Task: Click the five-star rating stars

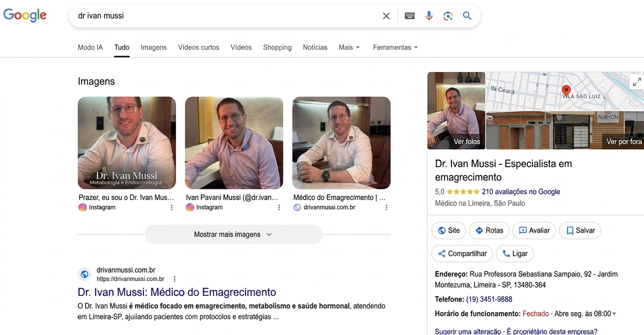Action: click(x=463, y=192)
